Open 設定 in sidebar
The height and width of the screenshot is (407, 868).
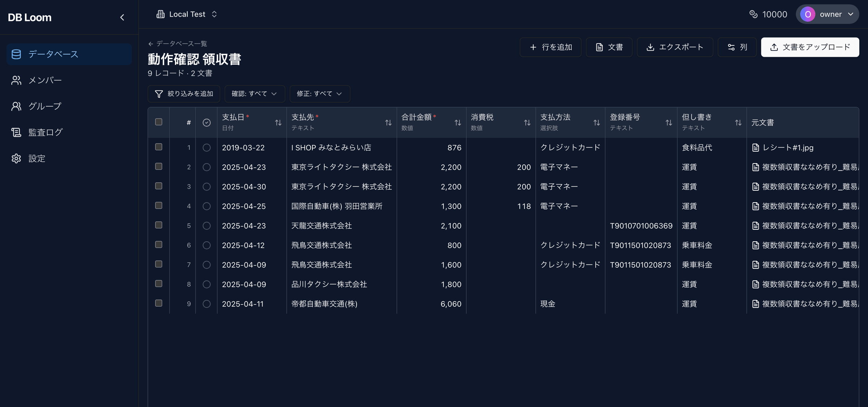click(69, 158)
